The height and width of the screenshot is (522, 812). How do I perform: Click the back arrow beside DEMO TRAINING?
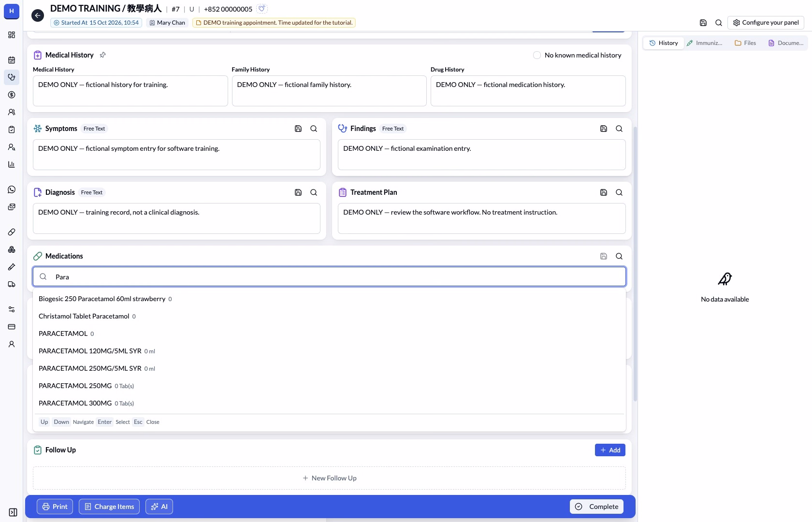click(x=38, y=15)
